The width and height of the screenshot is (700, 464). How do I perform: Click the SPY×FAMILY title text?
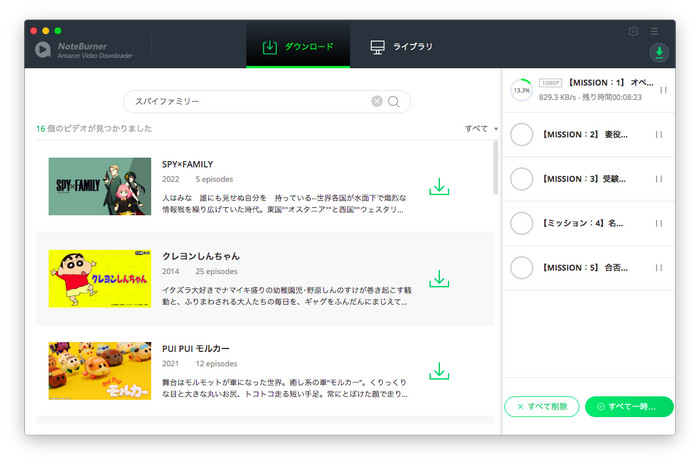188,164
